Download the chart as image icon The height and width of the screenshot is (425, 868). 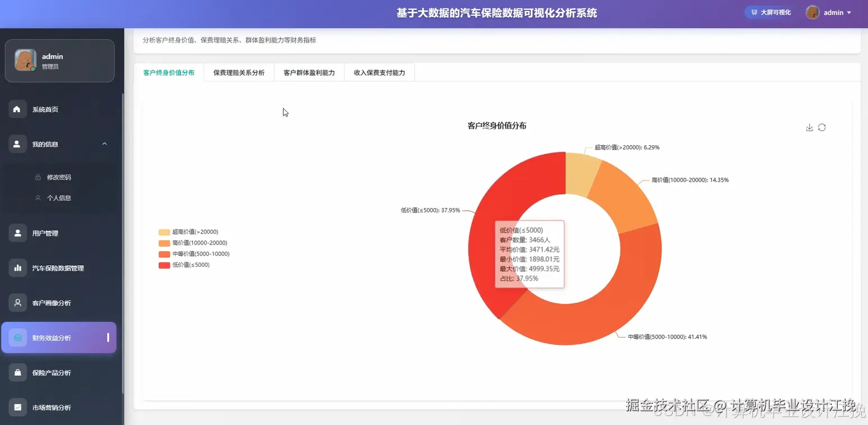coord(809,127)
